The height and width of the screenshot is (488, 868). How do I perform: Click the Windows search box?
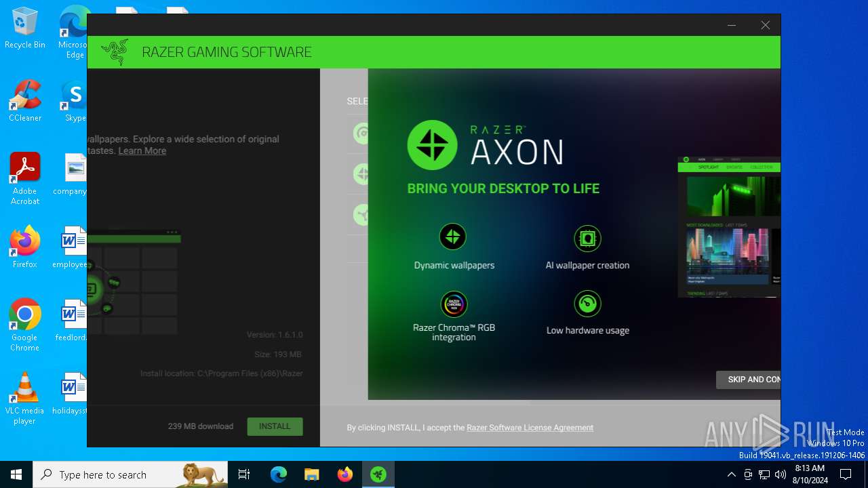[130, 474]
